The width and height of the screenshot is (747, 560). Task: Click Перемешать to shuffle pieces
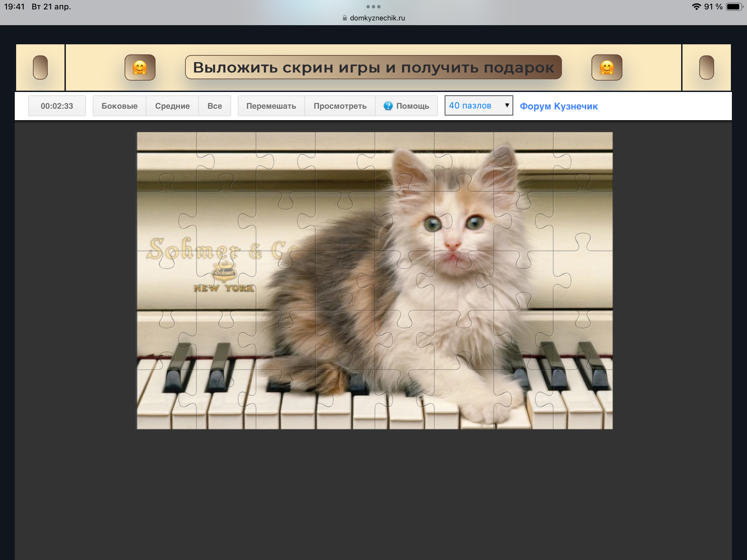click(x=271, y=106)
